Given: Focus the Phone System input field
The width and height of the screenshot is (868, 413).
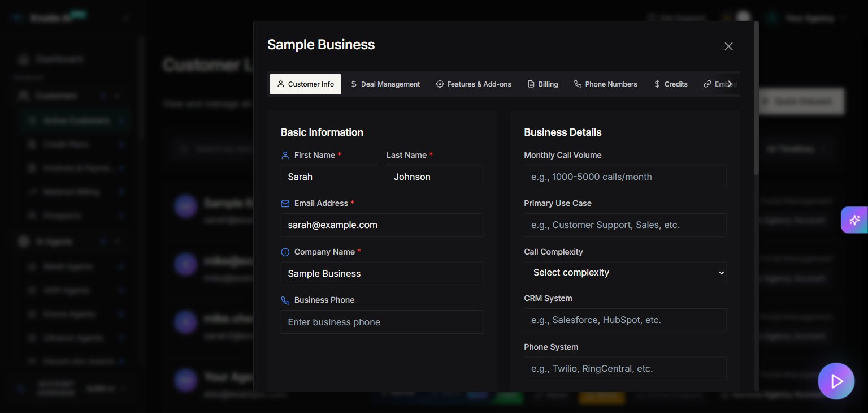Looking at the screenshot, I should 625,368.
